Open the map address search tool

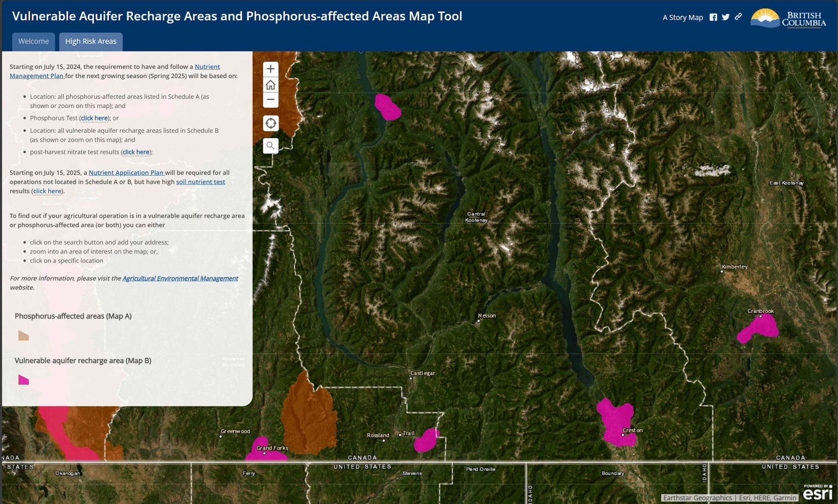[270, 146]
